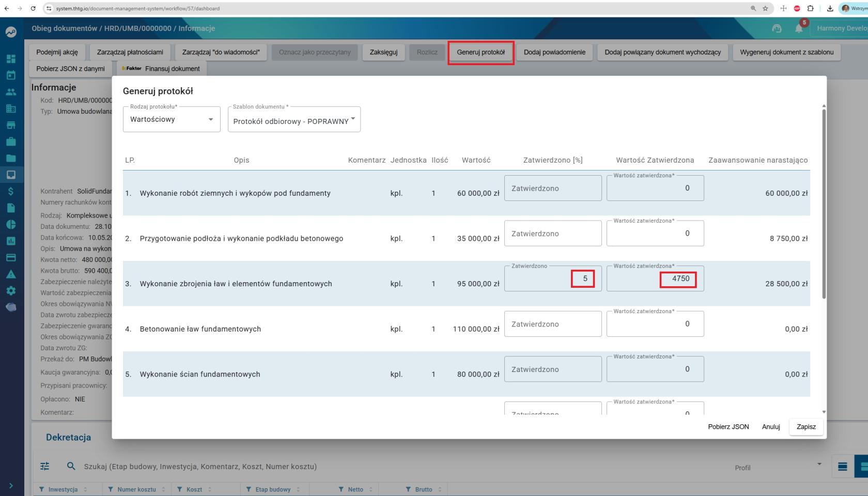Click the Finansuj dokument button
Viewport: 868px width, 496px height.
tap(162, 69)
